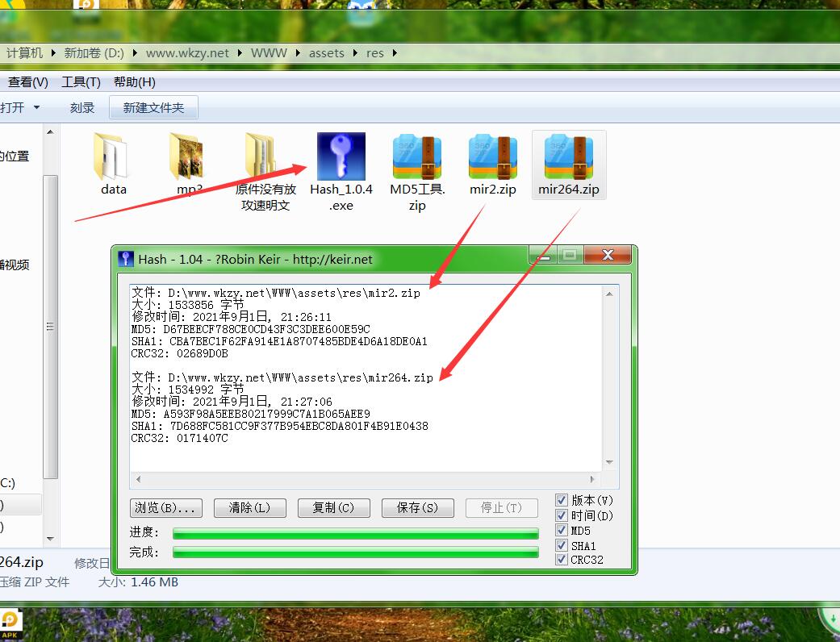Click the Hash window title bar key icon

pyautogui.click(x=125, y=259)
